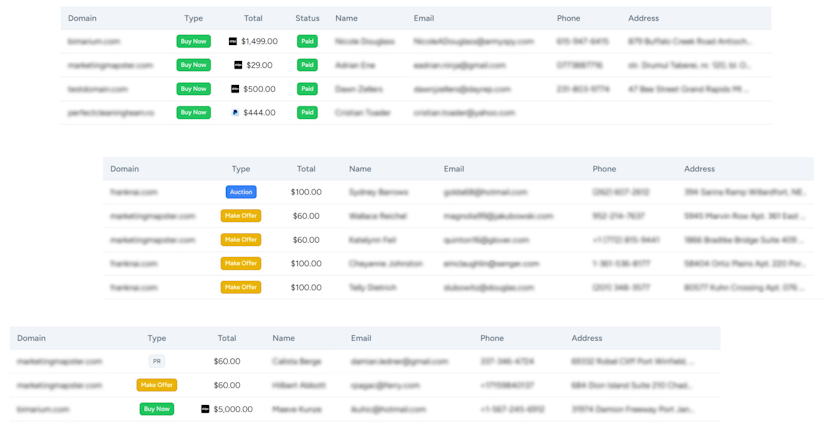The height and width of the screenshot is (425, 824).
Task: Click Make Offer badge below the PR badge
Action: [156, 385]
